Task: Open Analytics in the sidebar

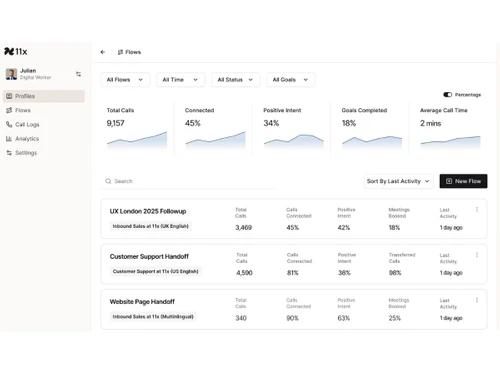Action: pyautogui.click(x=44, y=139)
